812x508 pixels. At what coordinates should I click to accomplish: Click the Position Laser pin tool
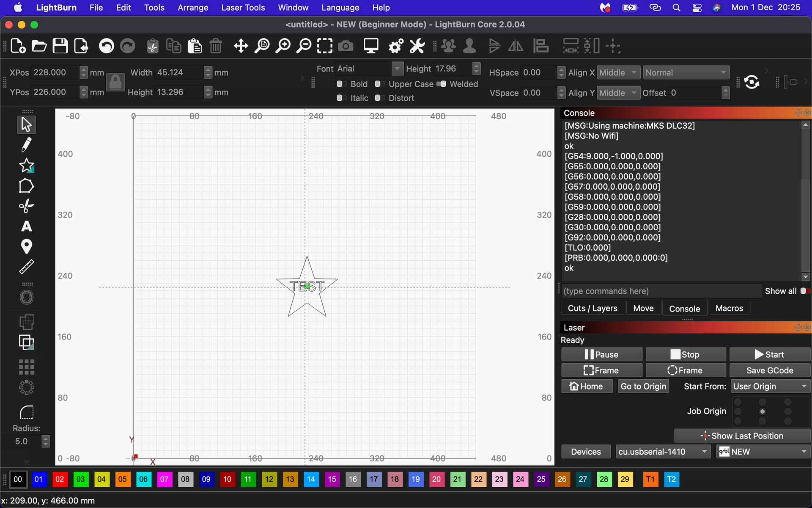click(26, 246)
